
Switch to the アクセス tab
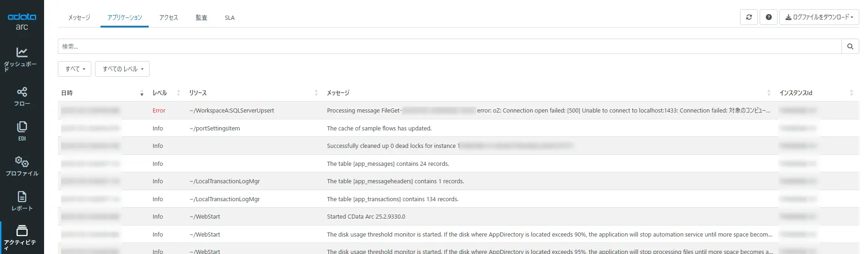[168, 18]
